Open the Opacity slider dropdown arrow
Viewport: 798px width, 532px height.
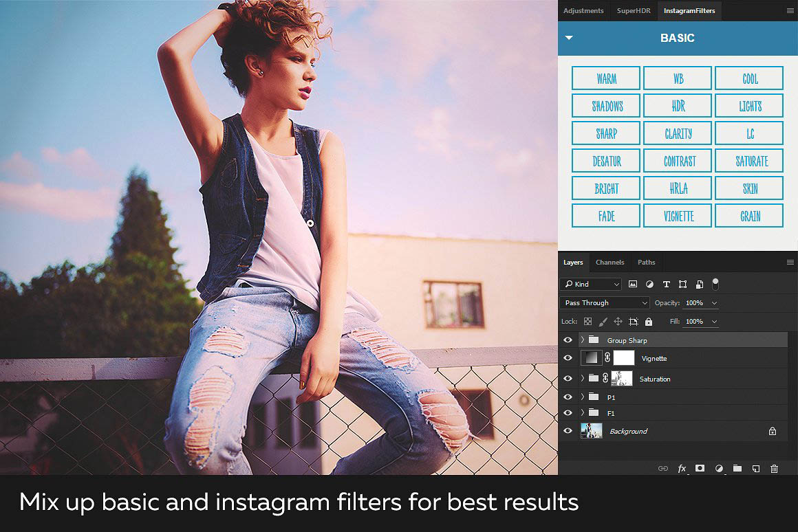coord(714,303)
